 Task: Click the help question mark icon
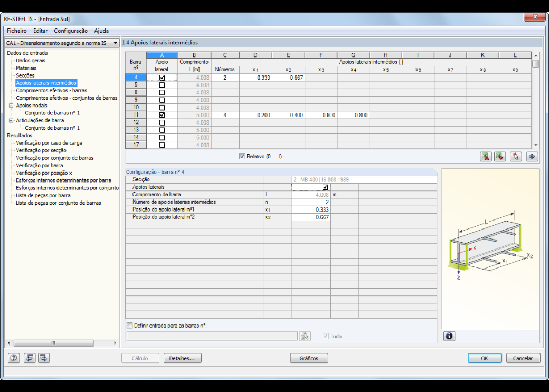[14, 358]
